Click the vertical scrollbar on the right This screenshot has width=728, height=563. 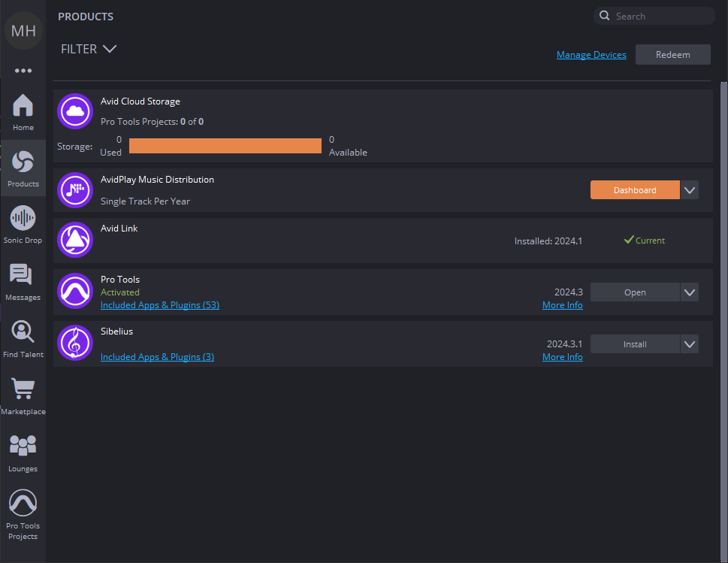723,320
